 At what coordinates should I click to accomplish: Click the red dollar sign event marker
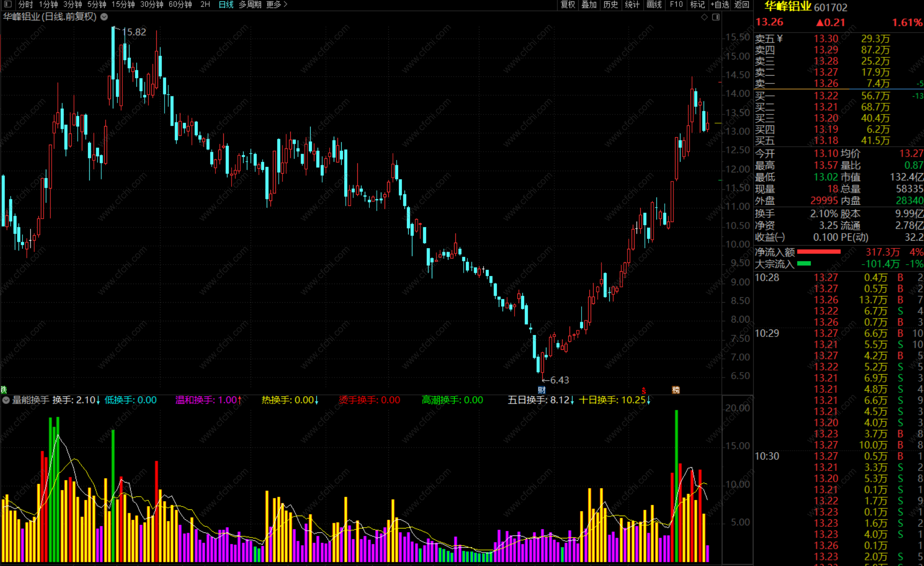tap(644, 390)
